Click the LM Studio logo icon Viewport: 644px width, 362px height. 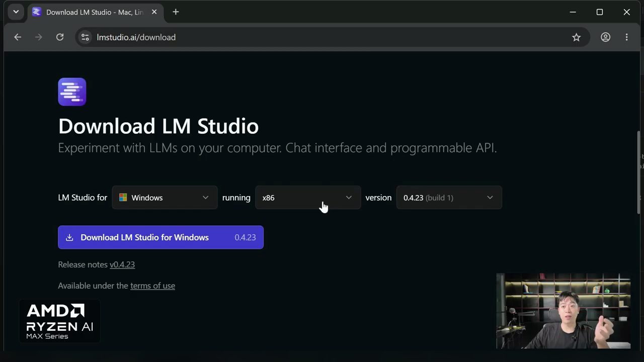(72, 92)
